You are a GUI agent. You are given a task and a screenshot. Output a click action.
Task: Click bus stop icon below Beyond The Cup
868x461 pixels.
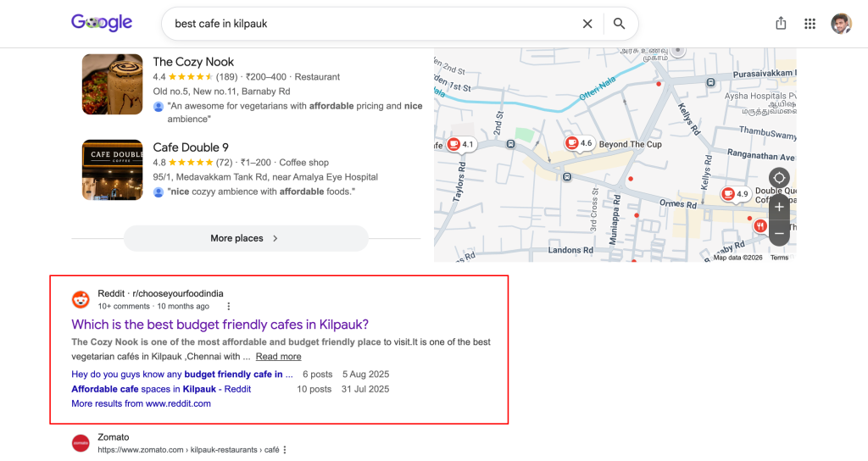(567, 177)
